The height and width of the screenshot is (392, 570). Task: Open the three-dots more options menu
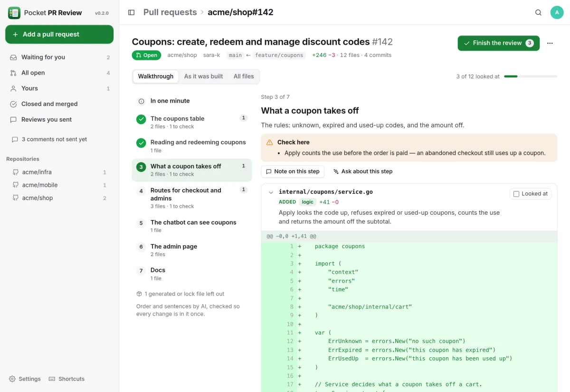[x=550, y=43]
